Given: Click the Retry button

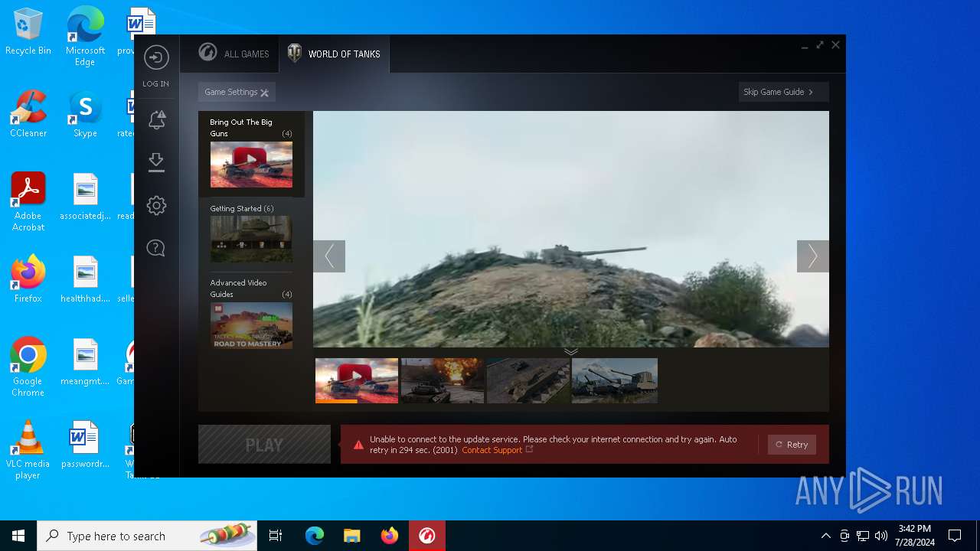Looking at the screenshot, I should click(x=792, y=445).
